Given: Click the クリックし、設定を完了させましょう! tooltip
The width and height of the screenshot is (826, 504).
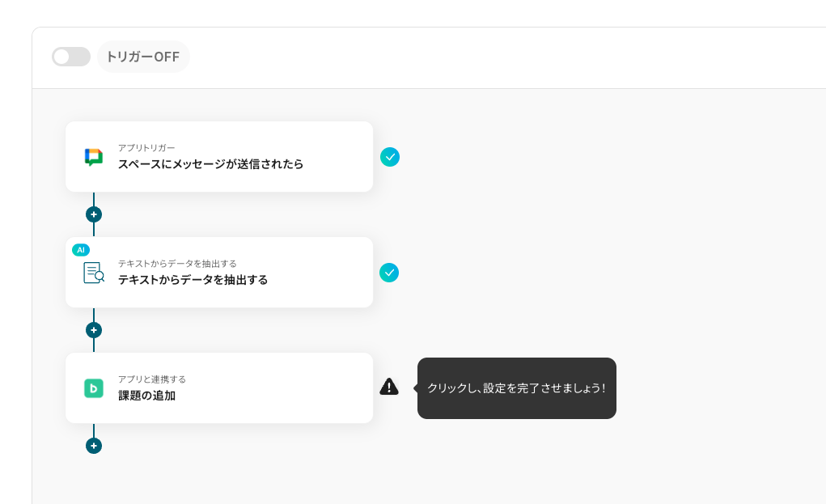Looking at the screenshot, I should click(516, 388).
